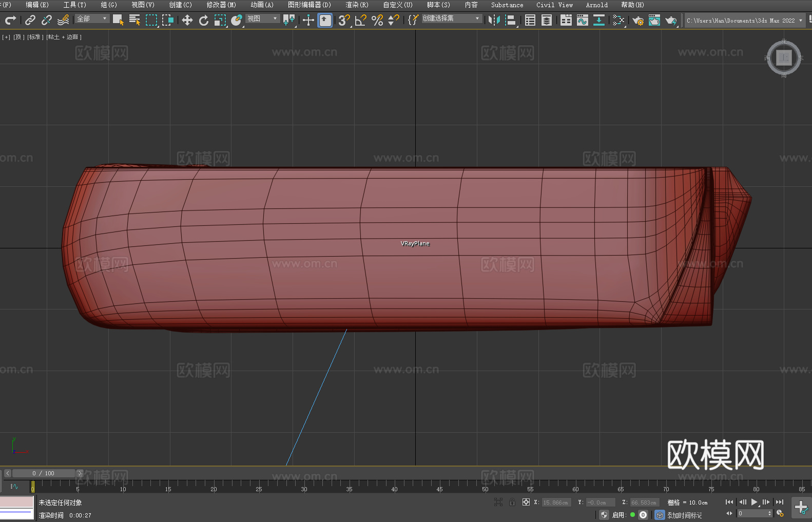This screenshot has width=812, height=522.
Task: Toggle absolute/offset transform type-in mode
Action: (526, 502)
